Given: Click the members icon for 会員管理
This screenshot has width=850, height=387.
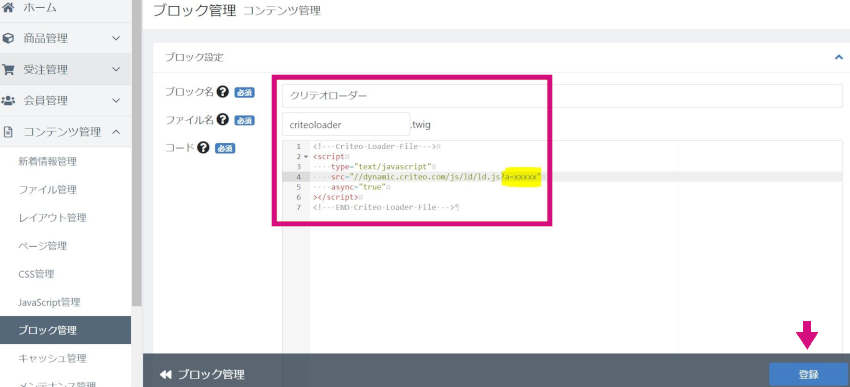Looking at the screenshot, I should 8,100.
